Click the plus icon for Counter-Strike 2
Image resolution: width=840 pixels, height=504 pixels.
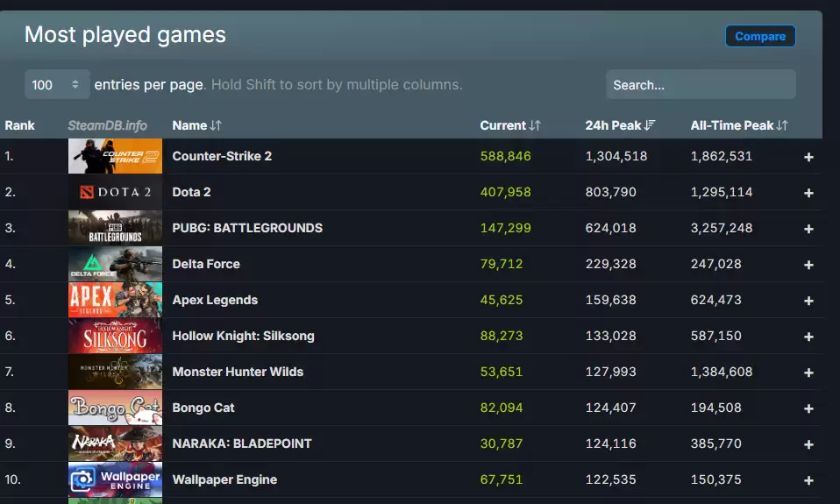[808, 157]
